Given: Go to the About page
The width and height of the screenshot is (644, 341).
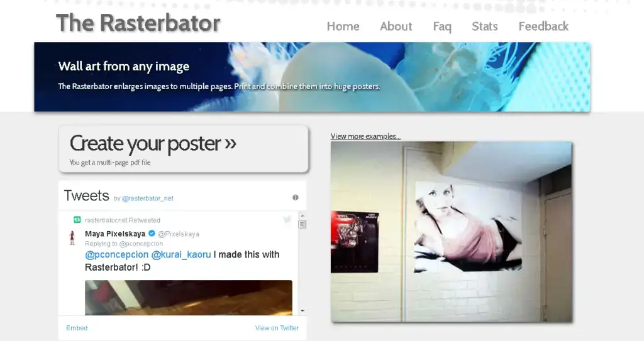Looking at the screenshot, I should click(396, 26).
